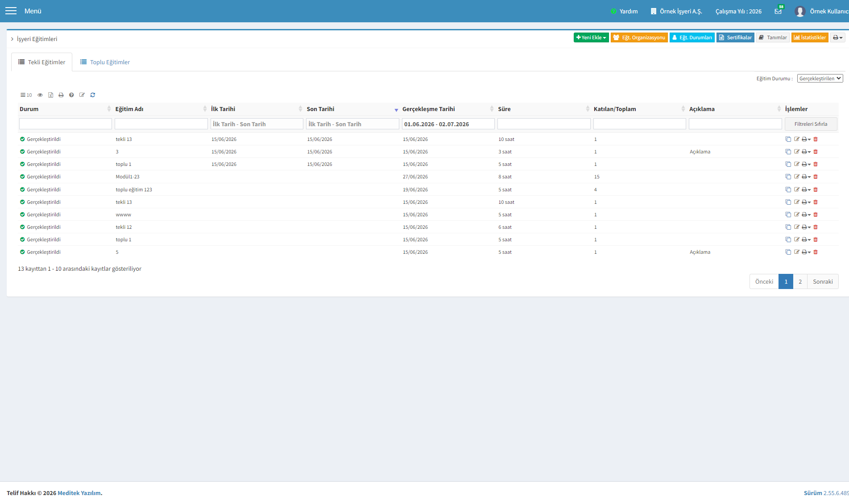Open the hamburger Menü icon
Viewport: 849px width, 504px height.
point(11,11)
